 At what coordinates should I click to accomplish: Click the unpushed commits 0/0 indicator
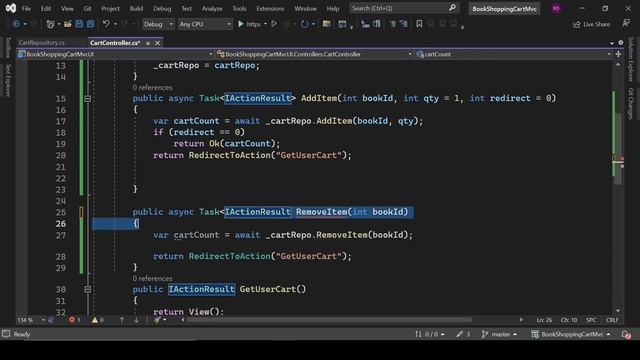(430, 334)
